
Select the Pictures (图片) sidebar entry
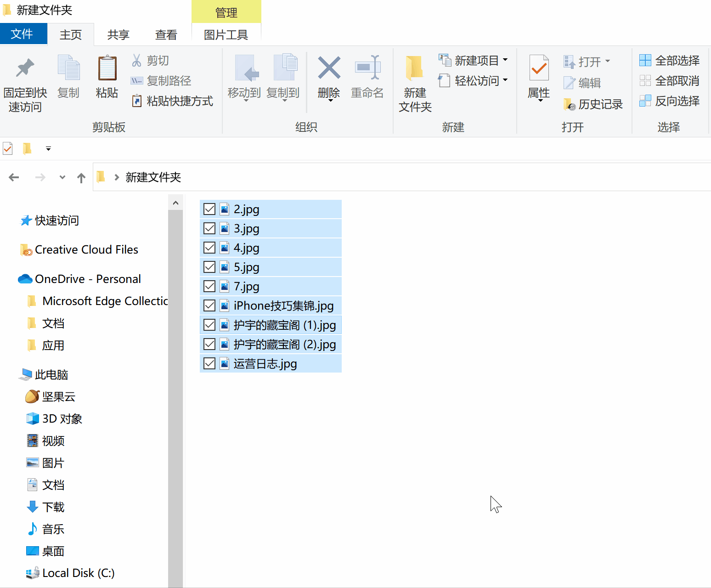click(x=53, y=463)
